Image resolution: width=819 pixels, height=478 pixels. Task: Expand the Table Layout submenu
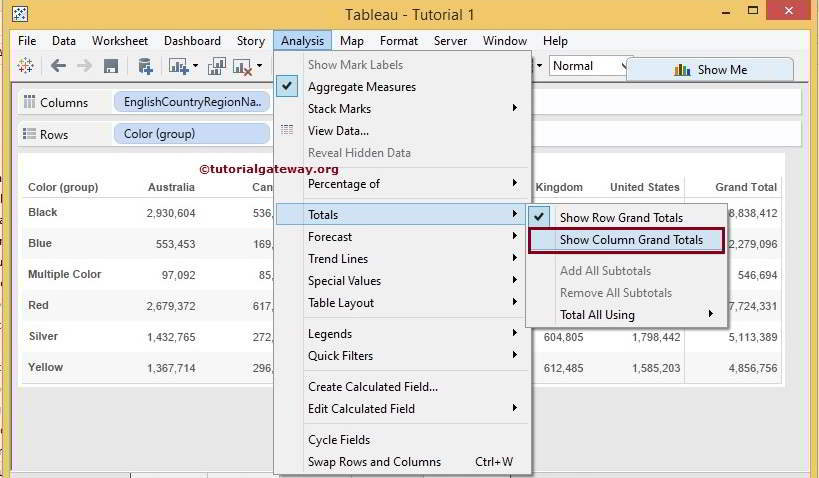(x=515, y=302)
